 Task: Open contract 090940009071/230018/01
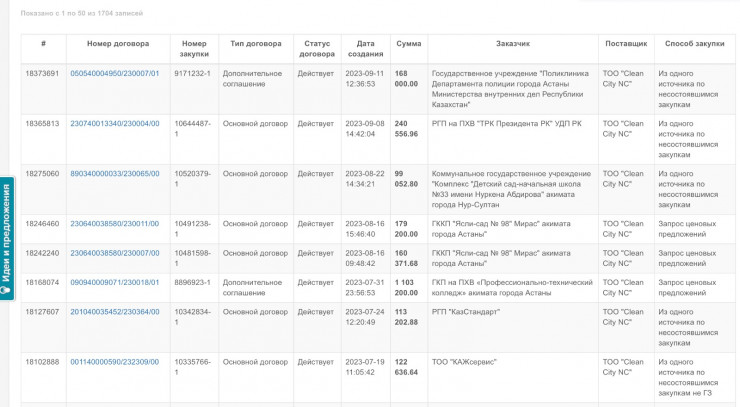[x=114, y=282]
